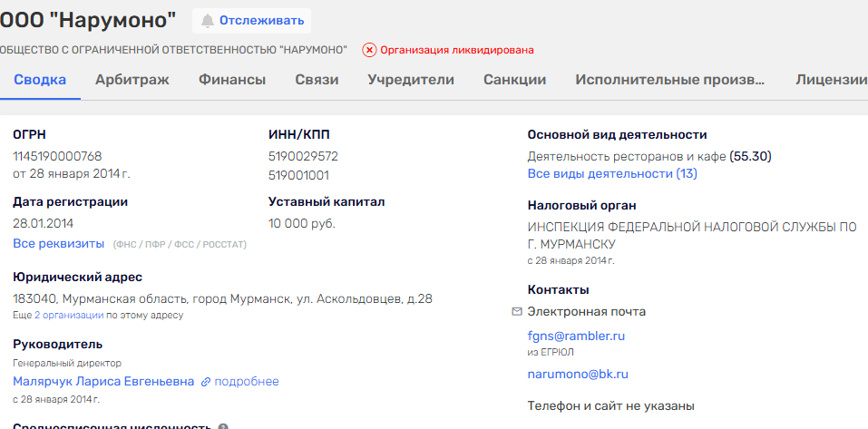Screen dimensions: 868x429
Task: Open the Исполнительные произв... tab
Action: coord(670,80)
